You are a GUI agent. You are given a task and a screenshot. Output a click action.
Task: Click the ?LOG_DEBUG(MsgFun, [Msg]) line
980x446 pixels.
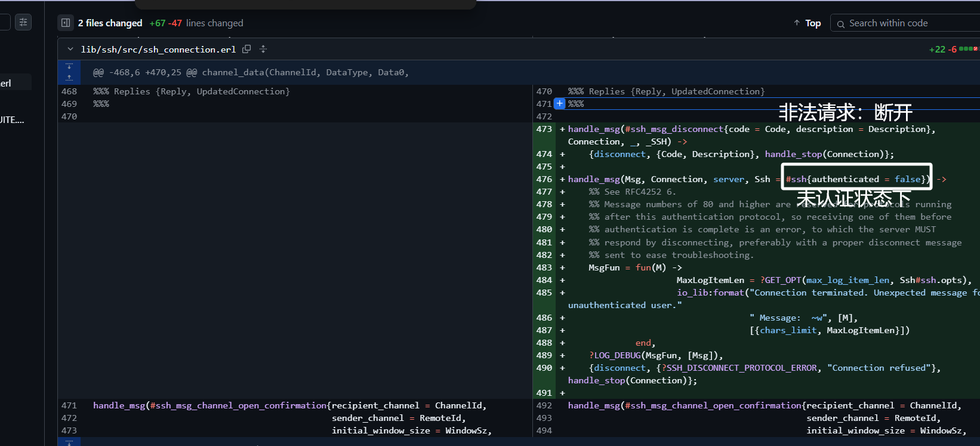point(656,355)
